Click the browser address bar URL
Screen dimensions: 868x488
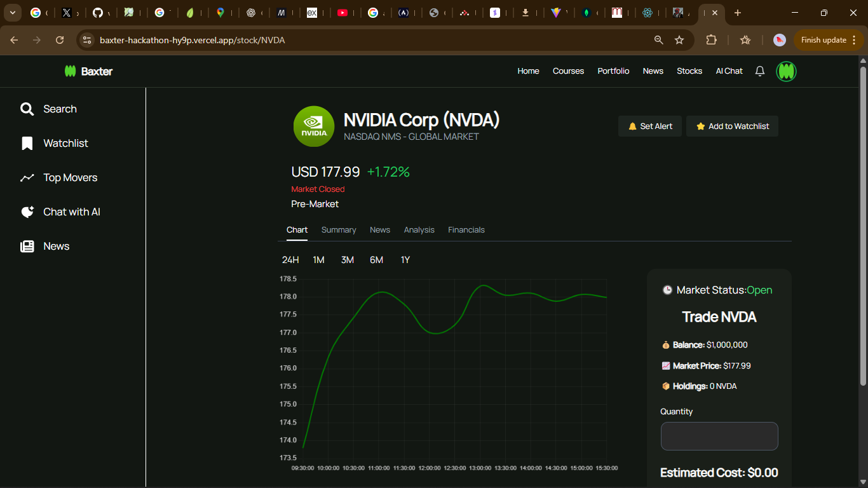coord(192,40)
